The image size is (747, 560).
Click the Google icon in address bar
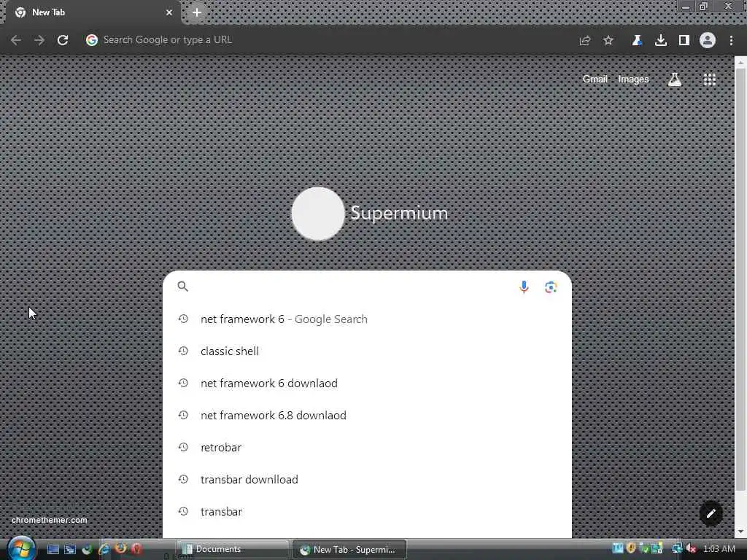coord(92,40)
